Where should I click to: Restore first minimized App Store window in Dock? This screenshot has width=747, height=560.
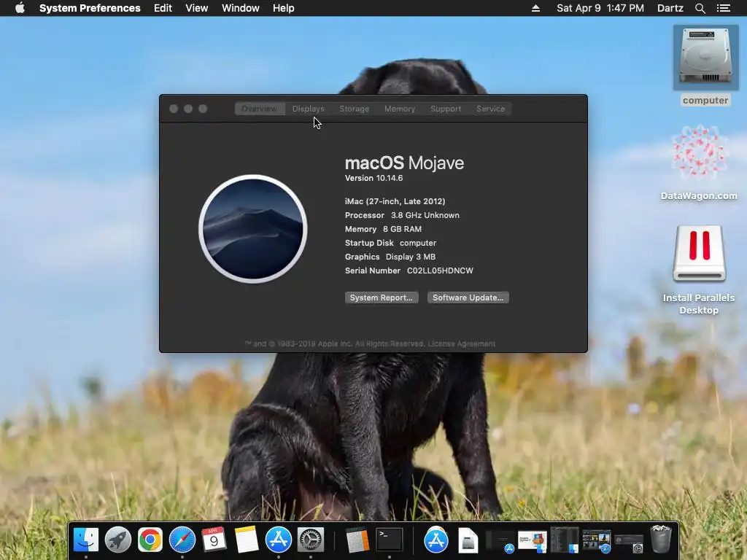500,542
